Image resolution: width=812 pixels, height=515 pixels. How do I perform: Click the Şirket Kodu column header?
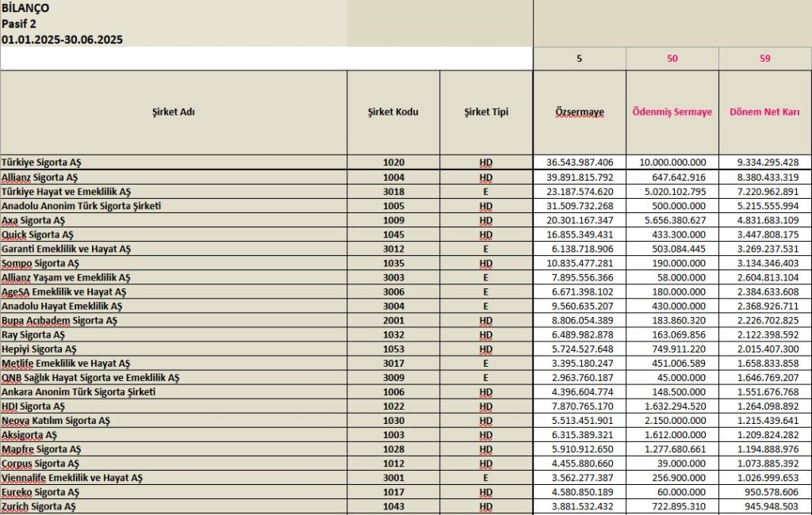pos(393,113)
